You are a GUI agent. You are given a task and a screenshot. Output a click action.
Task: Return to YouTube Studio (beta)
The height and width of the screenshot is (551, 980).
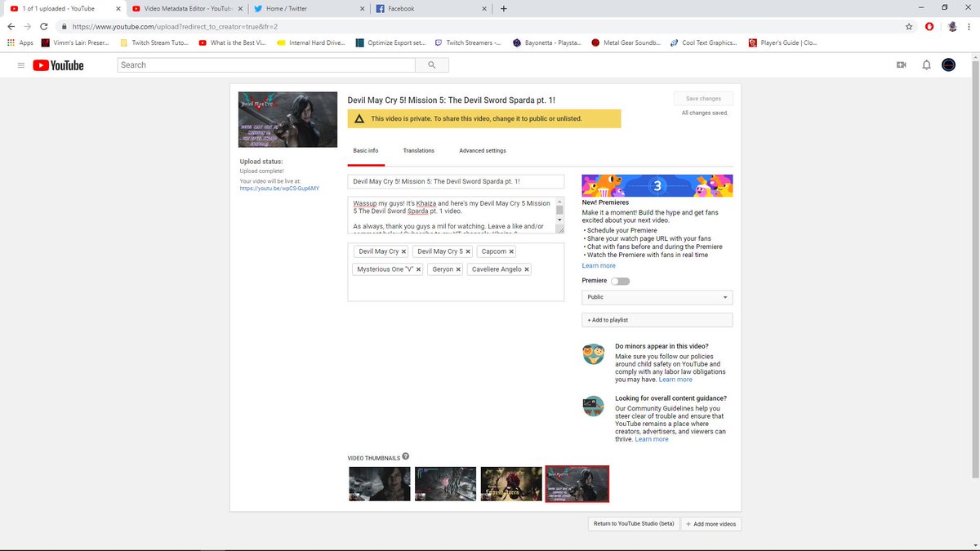click(634, 524)
